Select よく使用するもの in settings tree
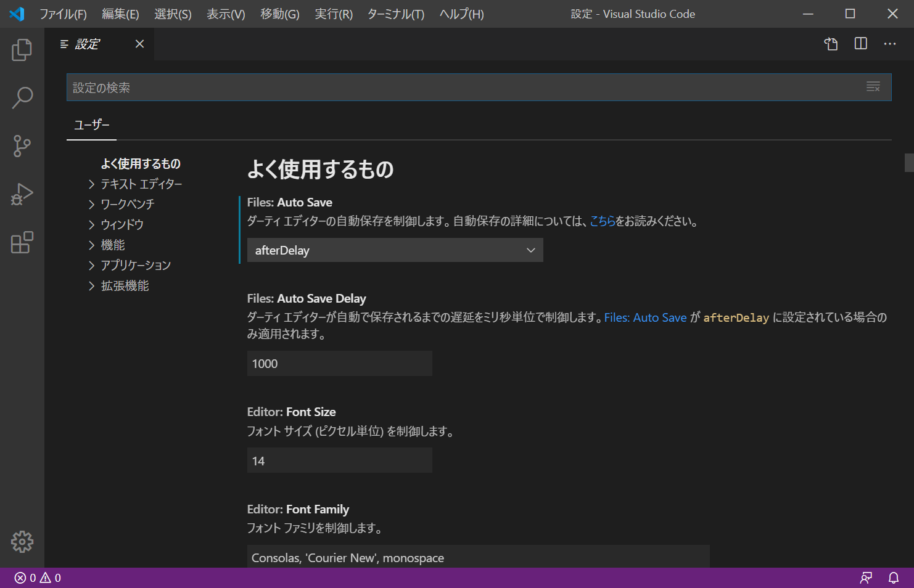The height and width of the screenshot is (588, 914). 141,163
